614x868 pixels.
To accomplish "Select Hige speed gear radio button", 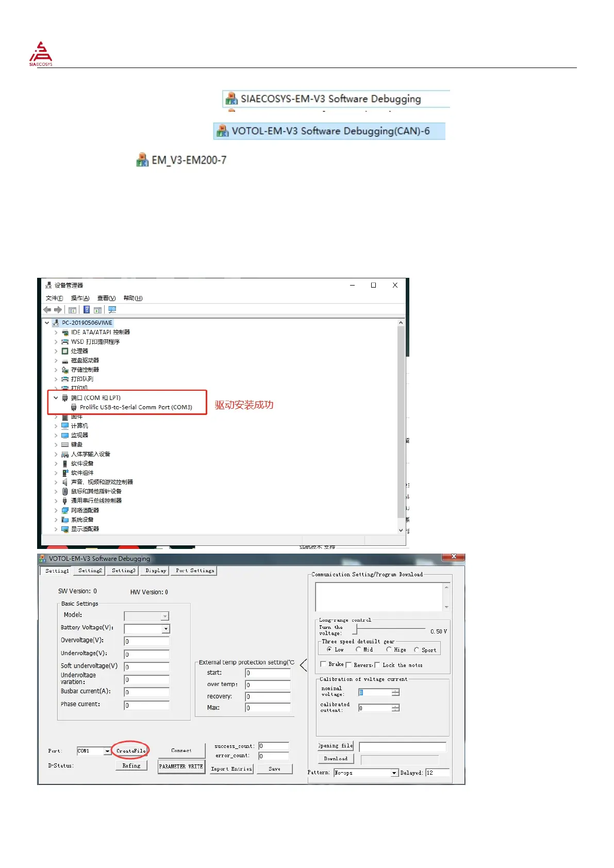I will 389,649.
